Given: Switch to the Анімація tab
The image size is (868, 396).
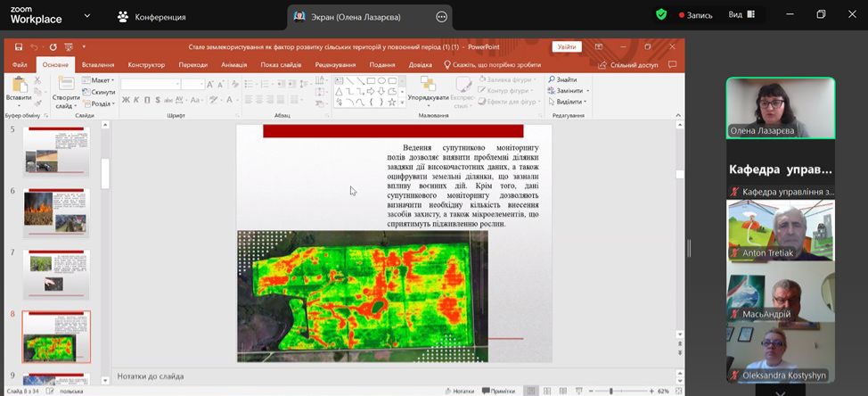Looking at the screenshot, I should [234, 65].
